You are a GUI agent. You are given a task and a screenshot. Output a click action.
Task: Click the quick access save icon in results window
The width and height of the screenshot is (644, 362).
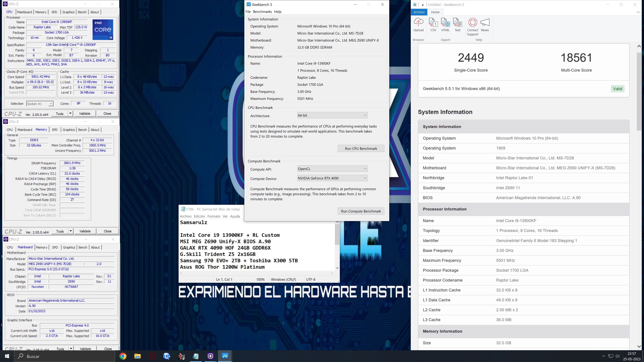click(x=415, y=5)
